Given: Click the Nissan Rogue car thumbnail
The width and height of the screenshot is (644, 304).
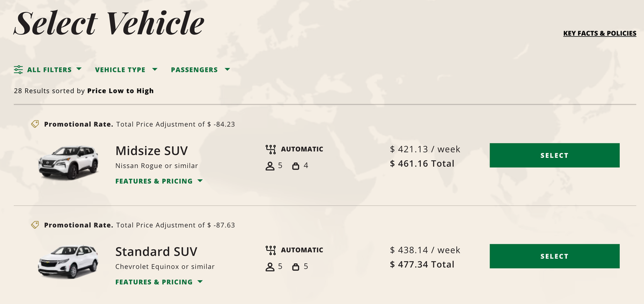Looking at the screenshot, I should click(68, 161).
